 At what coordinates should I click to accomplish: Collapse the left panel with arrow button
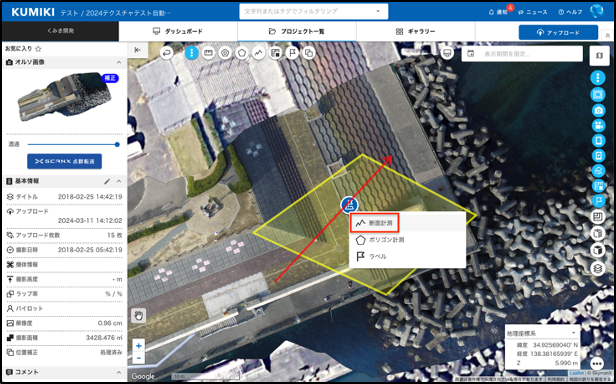click(x=138, y=50)
